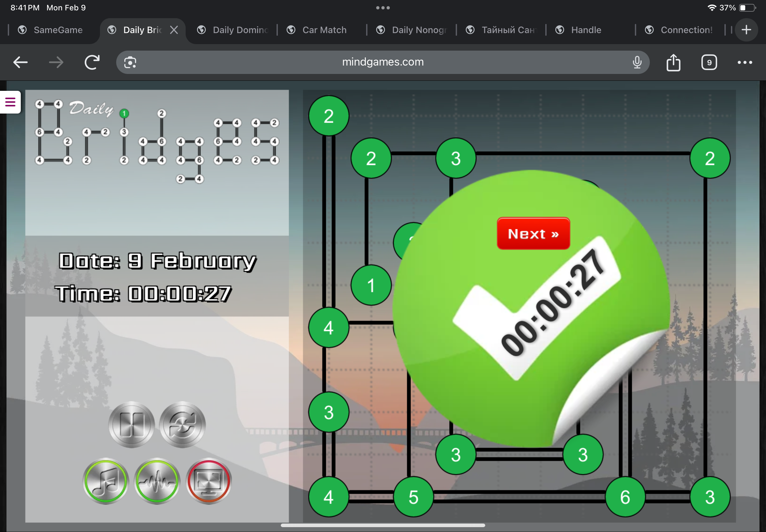This screenshot has width=766, height=532.
Task: Click the island node numbered 6
Action: point(625,497)
